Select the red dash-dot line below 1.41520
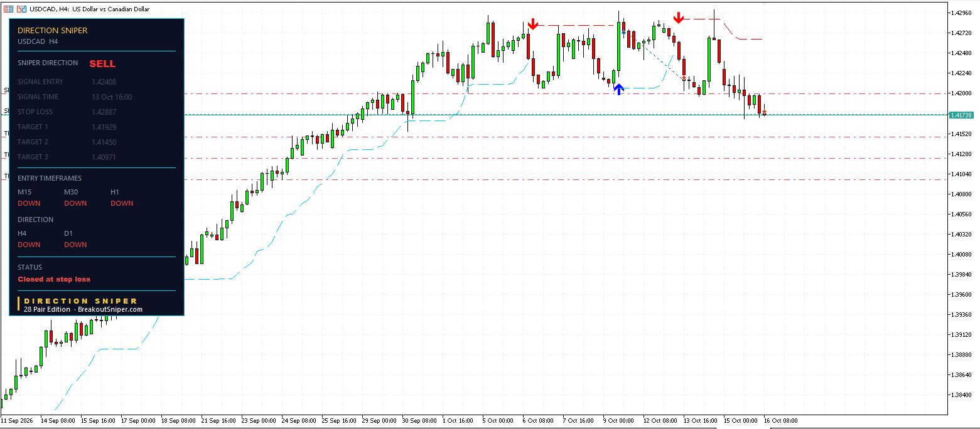The image size is (980, 429). coord(565,137)
